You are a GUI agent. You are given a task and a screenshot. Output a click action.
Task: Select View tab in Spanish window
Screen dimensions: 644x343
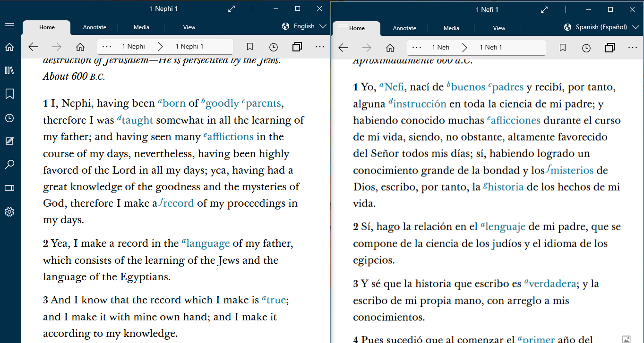(499, 28)
